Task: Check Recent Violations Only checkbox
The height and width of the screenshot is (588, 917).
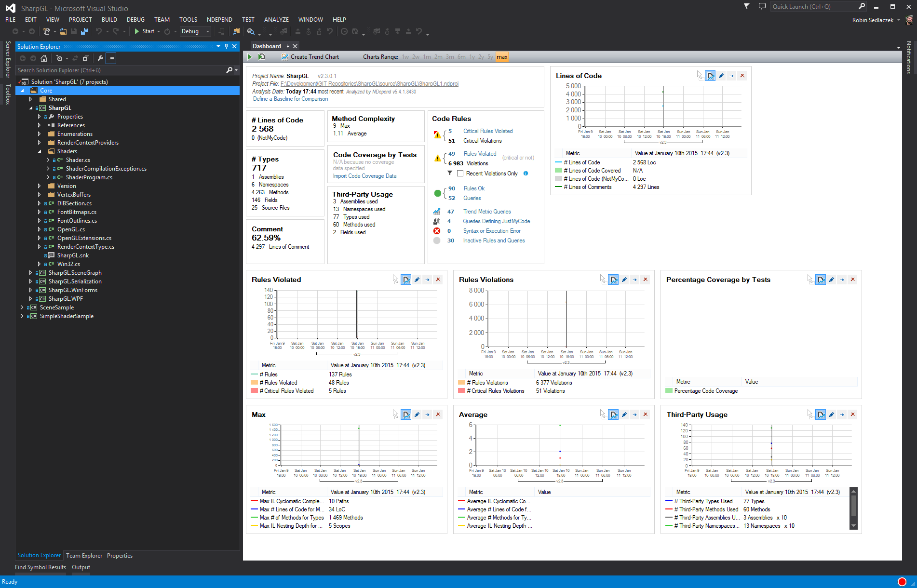Action: point(460,174)
